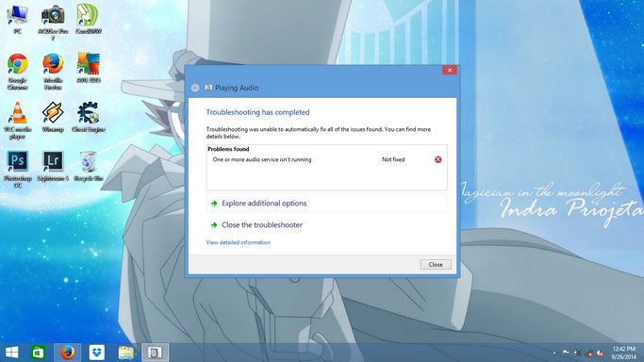This screenshot has height=362, width=644.
Task: Select the Mozilla Firefox desktop shortcut
Action: point(53,72)
